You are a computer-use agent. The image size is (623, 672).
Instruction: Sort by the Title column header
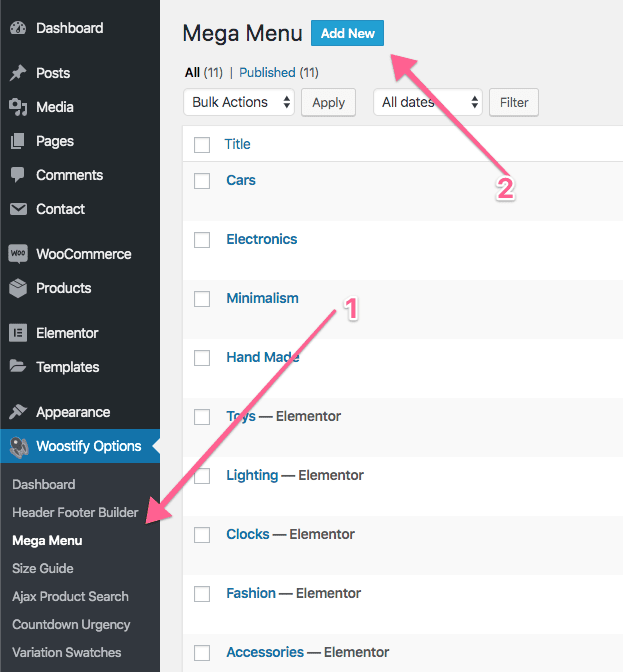pyautogui.click(x=237, y=144)
